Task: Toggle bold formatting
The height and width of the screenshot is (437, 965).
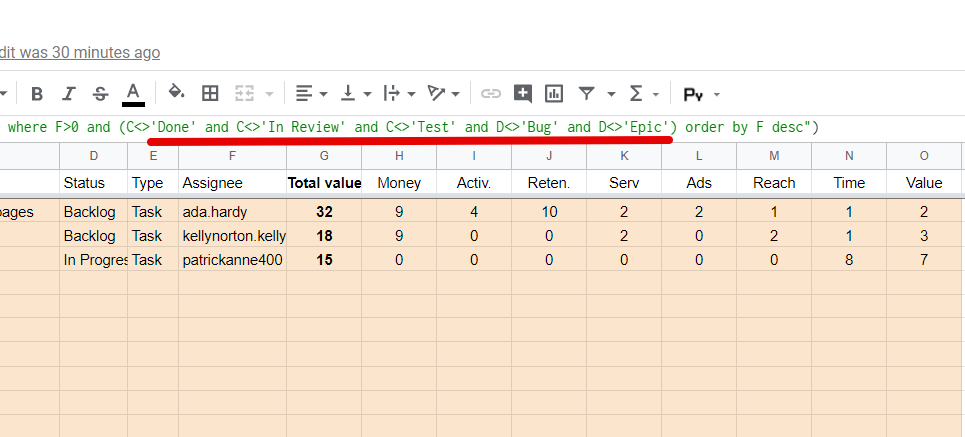Action: point(37,94)
